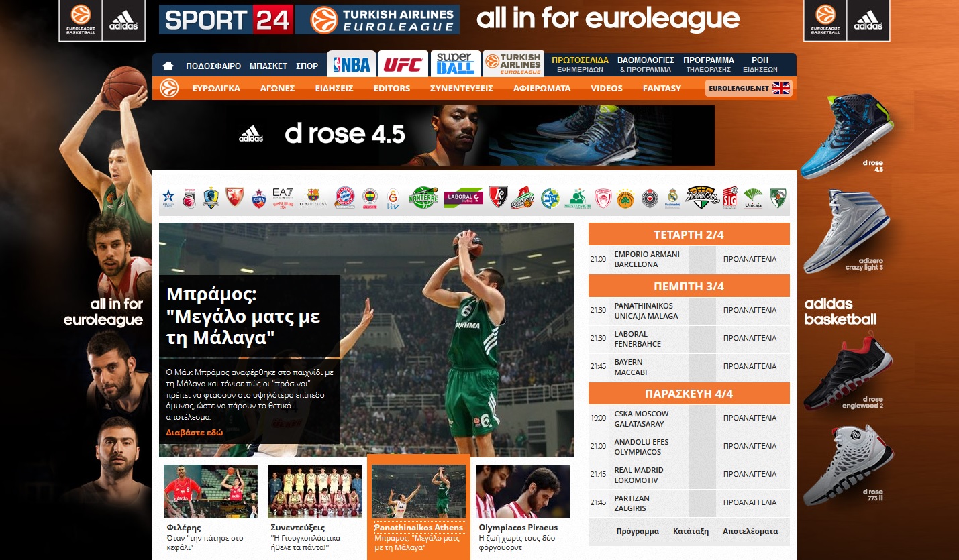The width and height of the screenshot is (959, 560).
Task: Select ΑΦΙΕΡΩΜΑΤΑ in the orange menu
Action: click(x=542, y=88)
